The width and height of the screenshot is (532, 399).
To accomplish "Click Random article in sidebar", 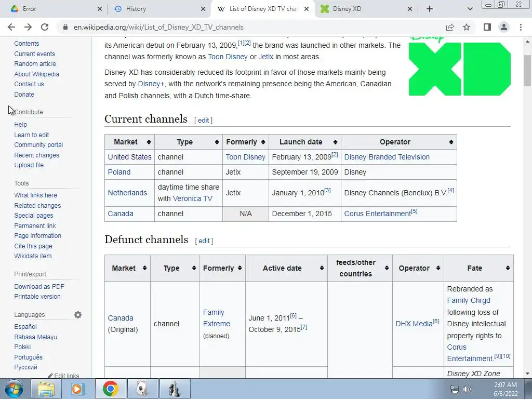I will point(35,64).
